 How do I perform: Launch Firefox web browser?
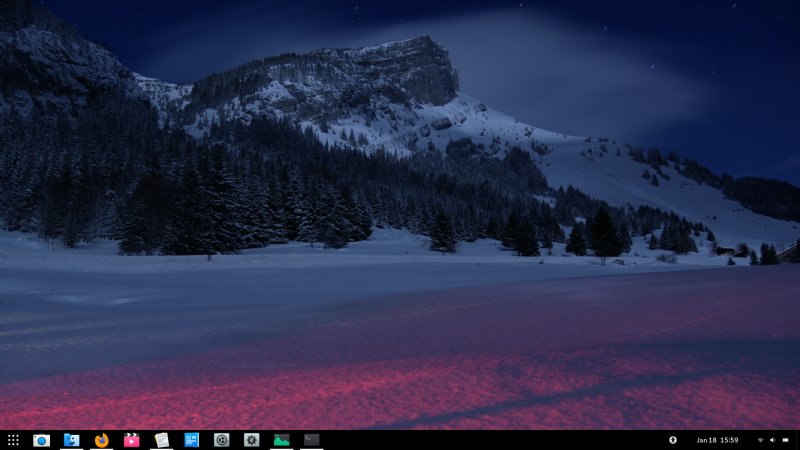pos(101,440)
